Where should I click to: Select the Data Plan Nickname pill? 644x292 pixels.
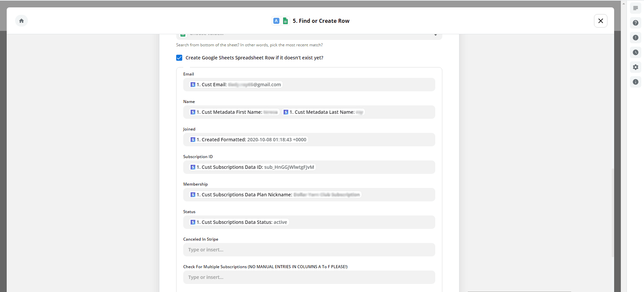point(275,195)
